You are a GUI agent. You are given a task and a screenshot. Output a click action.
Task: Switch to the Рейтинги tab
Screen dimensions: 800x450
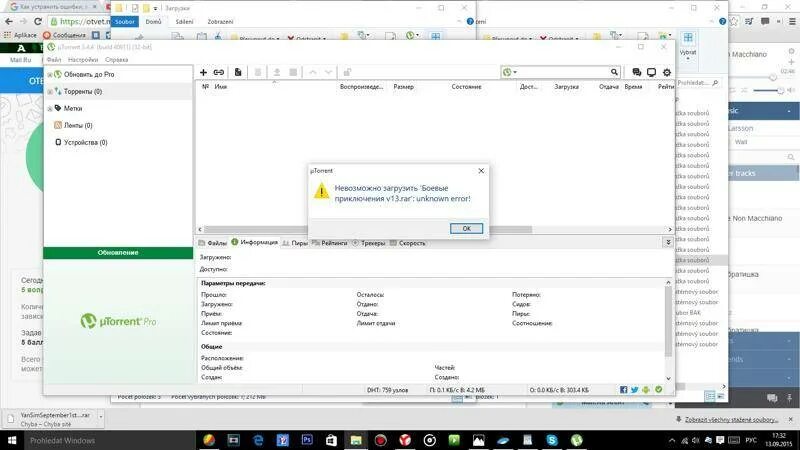tap(330, 243)
